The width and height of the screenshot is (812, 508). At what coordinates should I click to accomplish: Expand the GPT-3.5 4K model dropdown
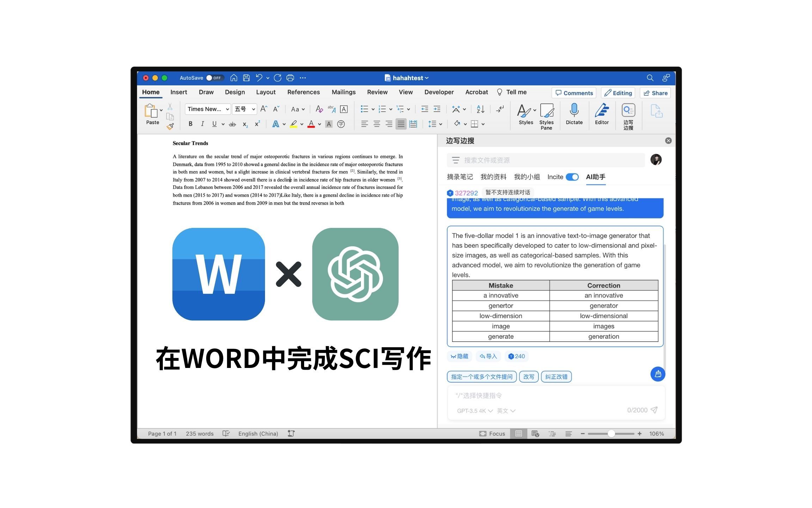point(474,411)
